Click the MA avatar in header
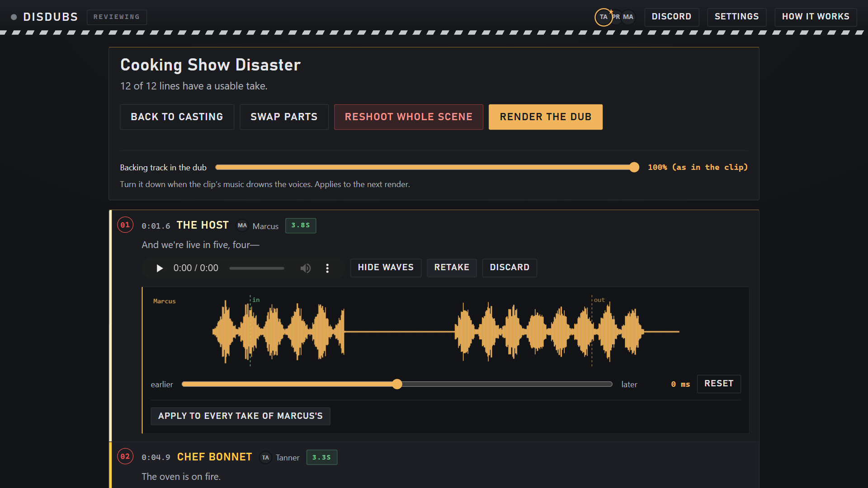This screenshot has height=488, width=868. click(628, 17)
